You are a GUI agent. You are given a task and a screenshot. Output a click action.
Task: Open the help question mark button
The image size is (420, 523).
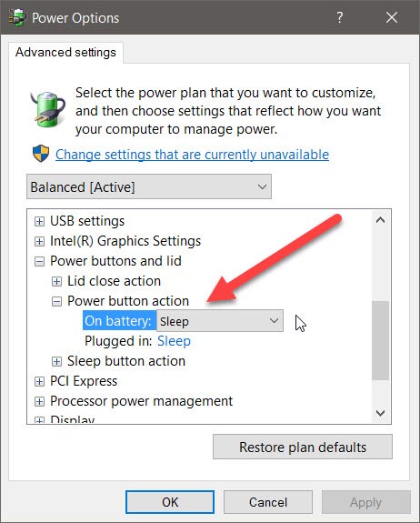click(340, 17)
